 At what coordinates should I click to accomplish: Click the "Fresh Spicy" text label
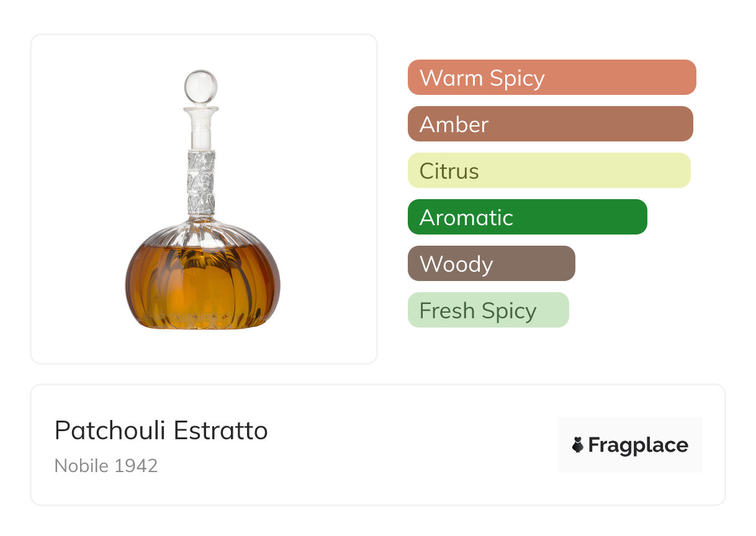tap(478, 311)
